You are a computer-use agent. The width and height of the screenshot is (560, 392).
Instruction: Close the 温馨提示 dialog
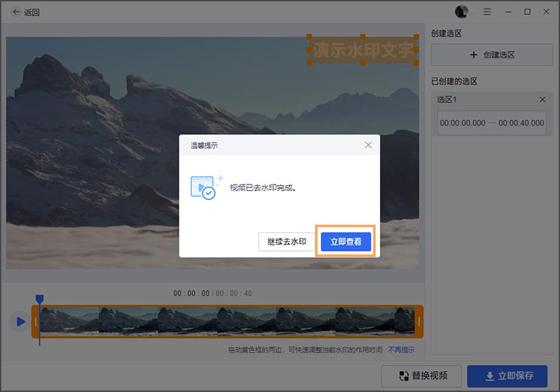pos(367,145)
